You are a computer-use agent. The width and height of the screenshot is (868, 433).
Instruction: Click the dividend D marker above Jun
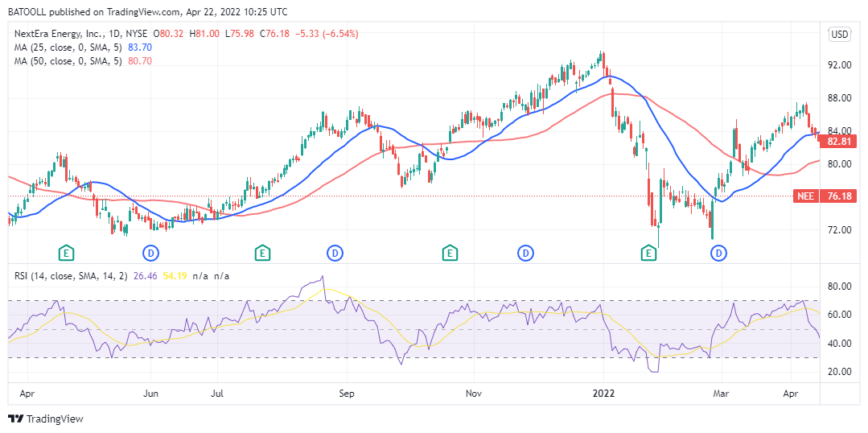(151, 254)
